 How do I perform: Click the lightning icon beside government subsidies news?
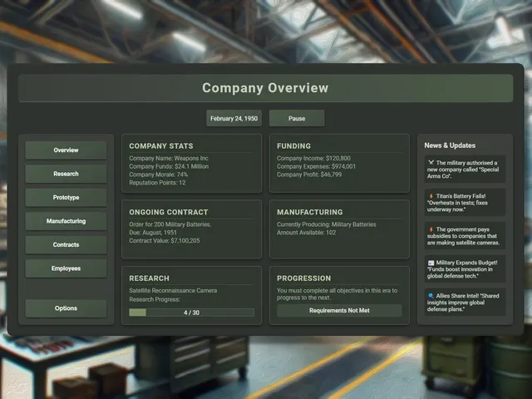[431, 229]
